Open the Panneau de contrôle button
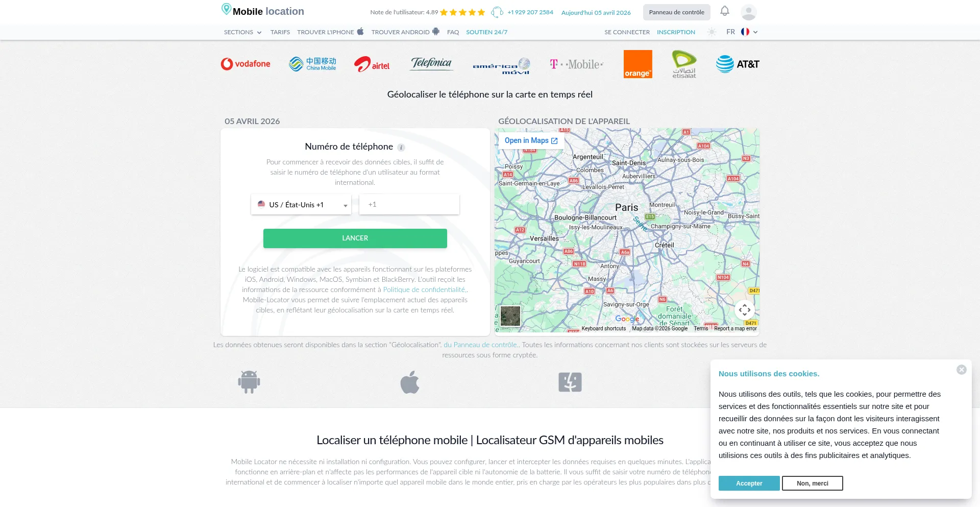The width and height of the screenshot is (980, 507). [676, 12]
